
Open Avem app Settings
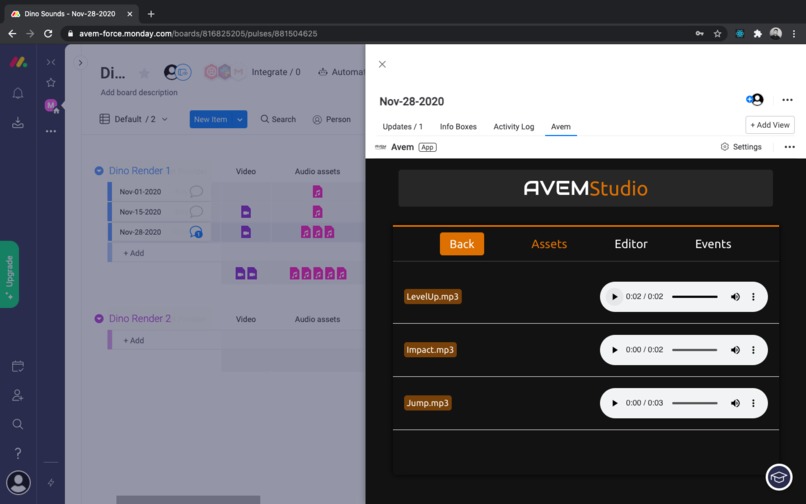point(741,147)
